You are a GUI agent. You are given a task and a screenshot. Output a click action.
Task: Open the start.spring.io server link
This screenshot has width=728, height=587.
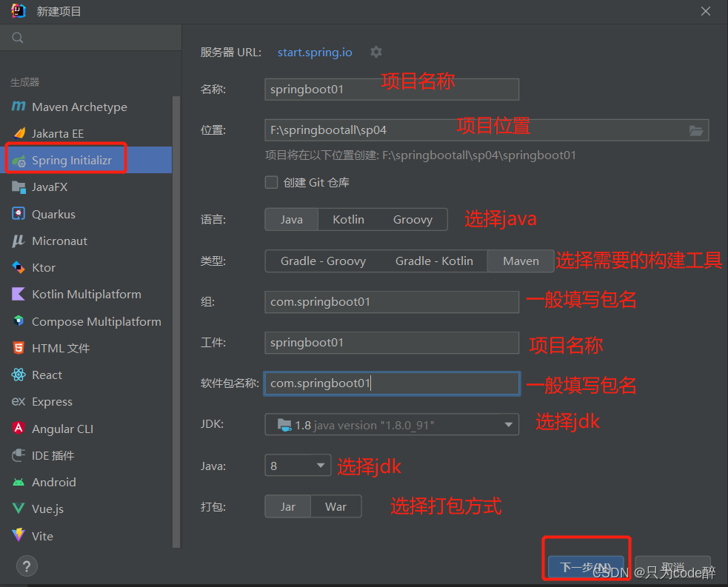point(315,53)
